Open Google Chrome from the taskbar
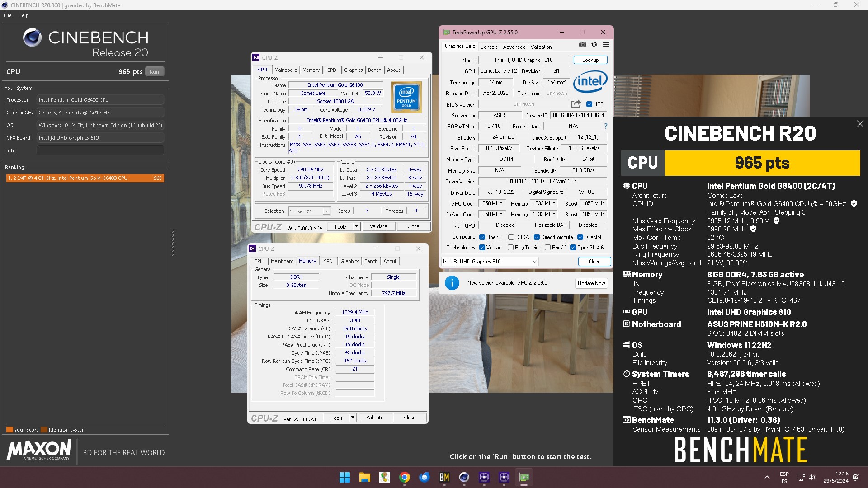 404,477
